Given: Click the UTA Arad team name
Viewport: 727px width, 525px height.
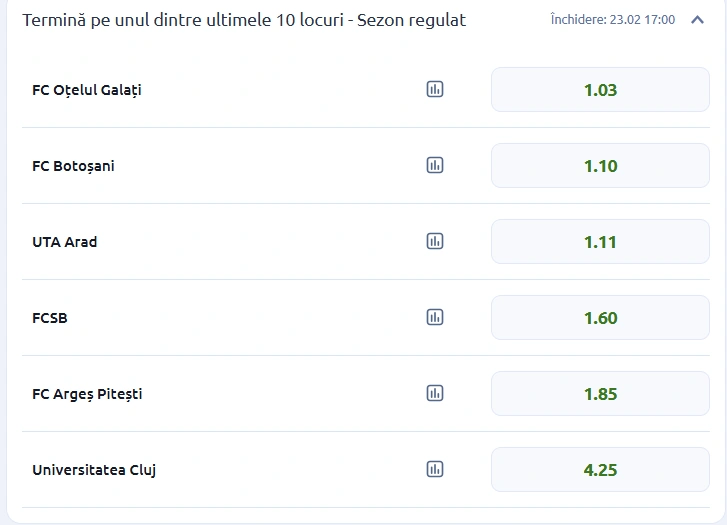Looking at the screenshot, I should click(65, 242).
